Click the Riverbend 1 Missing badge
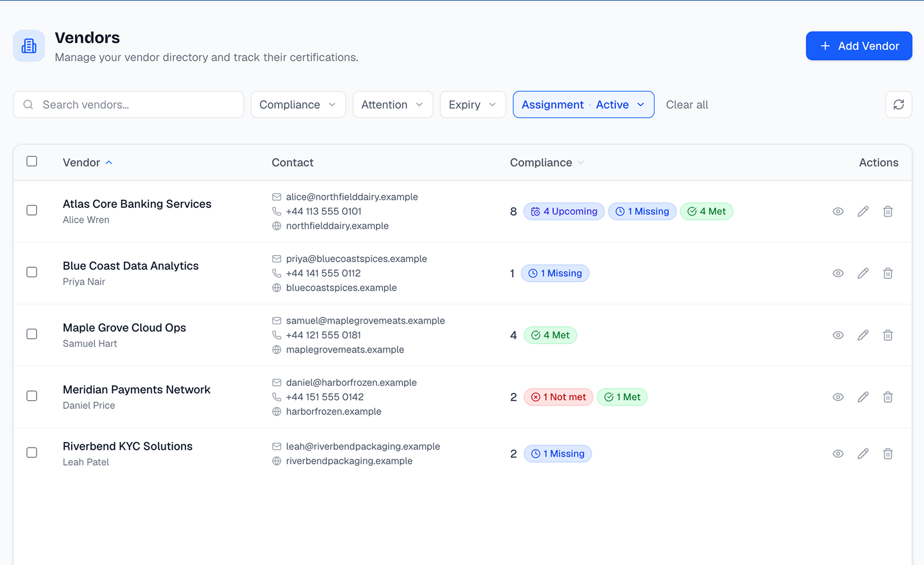924x565 pixels. click(558, 454)
